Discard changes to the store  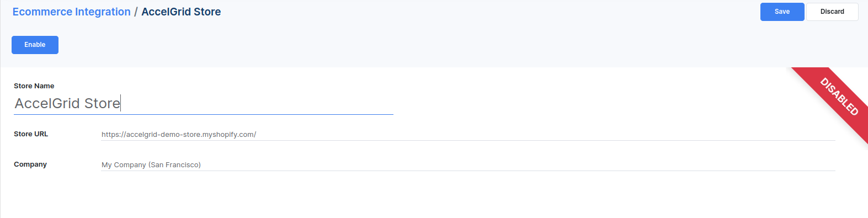[x=832, y=12]
